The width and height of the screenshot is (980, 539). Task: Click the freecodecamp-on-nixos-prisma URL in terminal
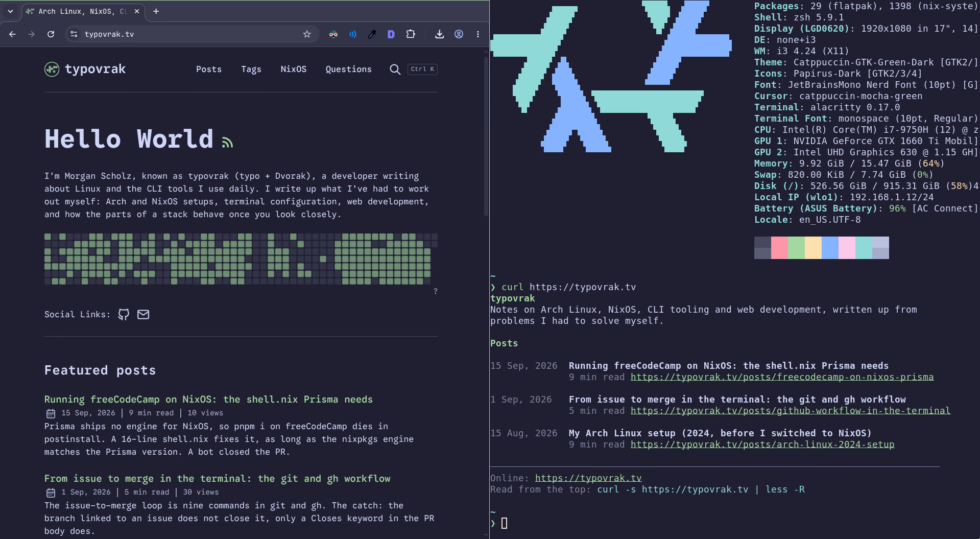[782, 377]
